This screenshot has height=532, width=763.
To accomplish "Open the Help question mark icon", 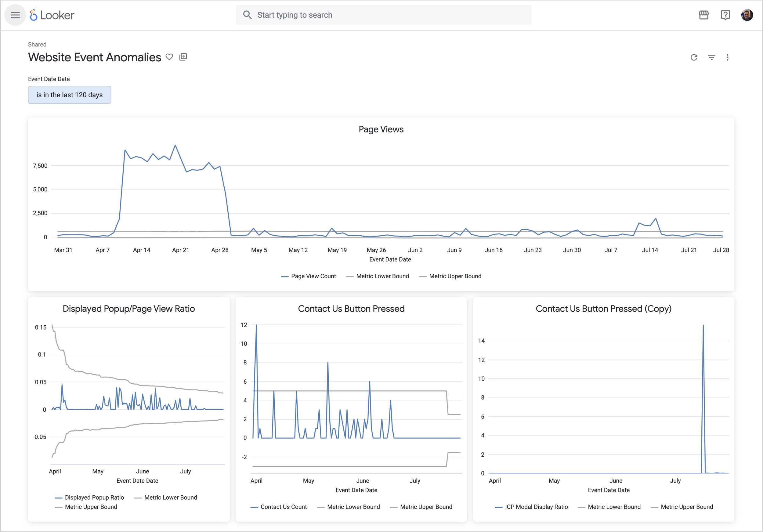I will [725, 15].
